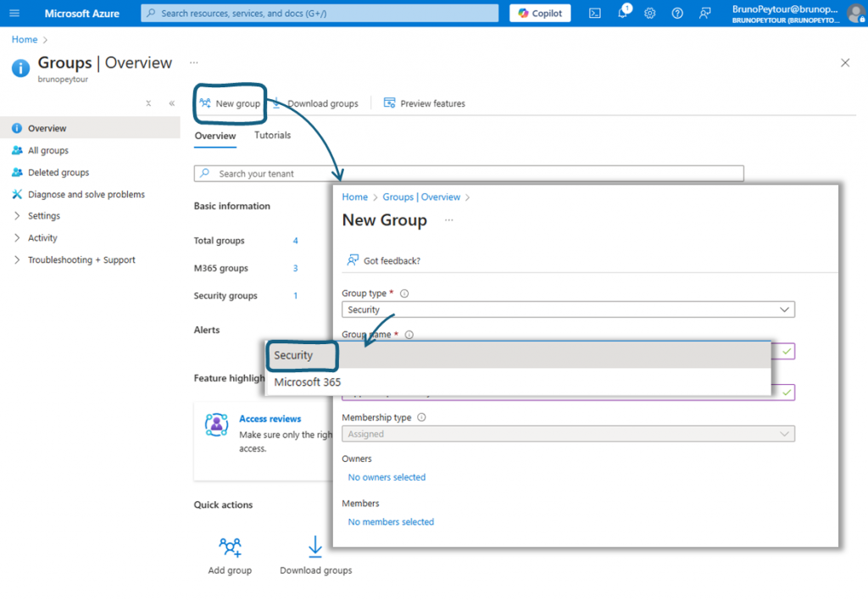This screenshot has width=868, height=601.
Task: Open the Group type dropdown
Action: pos(568,309)
